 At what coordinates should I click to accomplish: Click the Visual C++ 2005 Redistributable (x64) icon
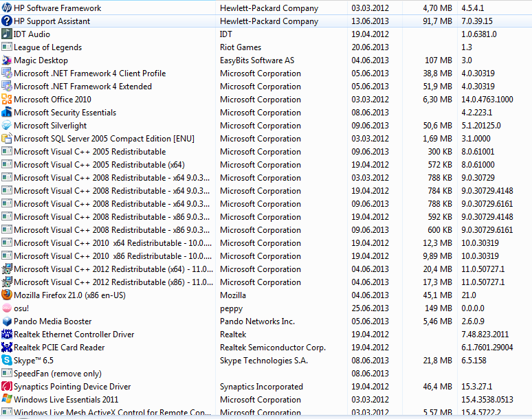[7, 164]
